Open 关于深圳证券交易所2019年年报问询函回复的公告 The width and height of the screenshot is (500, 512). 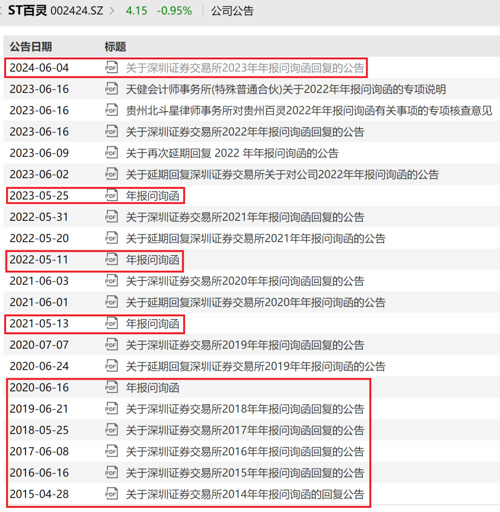(x=245, y=345)
